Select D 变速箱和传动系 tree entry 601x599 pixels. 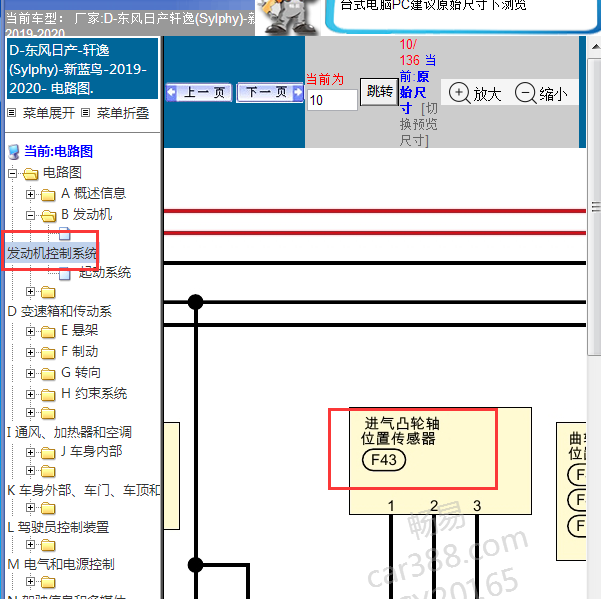[x=60, y=311]
